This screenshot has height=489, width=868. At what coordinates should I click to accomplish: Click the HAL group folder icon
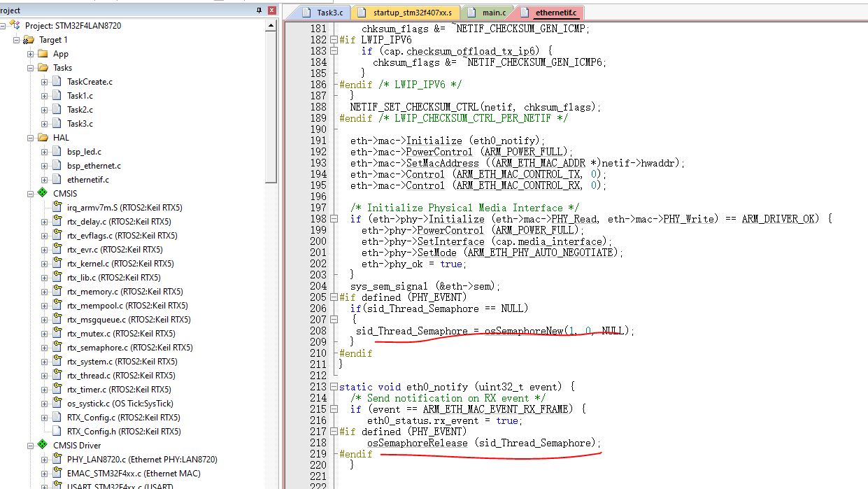(43, 138)
